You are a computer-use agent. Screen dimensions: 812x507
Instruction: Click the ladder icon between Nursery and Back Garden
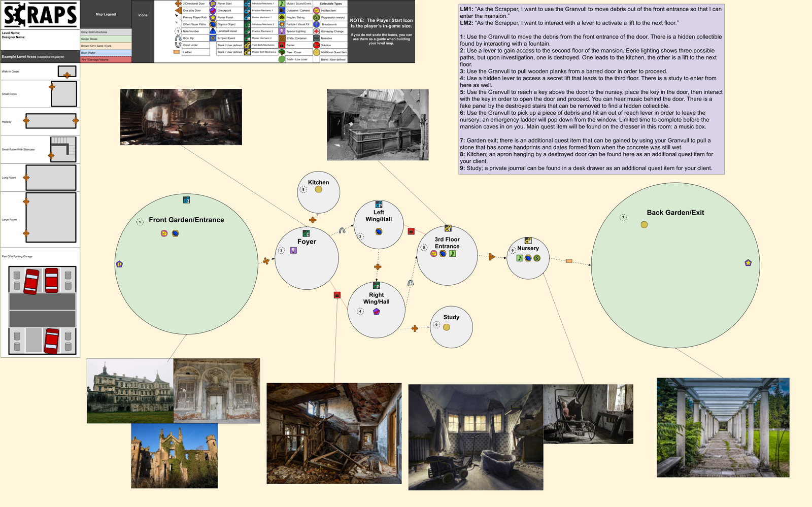point(569,261)
